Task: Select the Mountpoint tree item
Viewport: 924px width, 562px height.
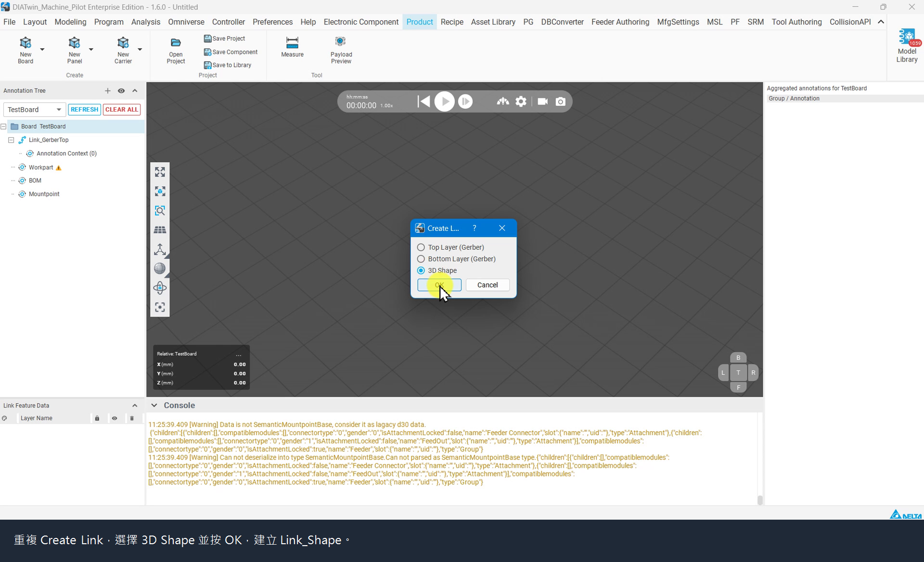Action: point(44,194)
